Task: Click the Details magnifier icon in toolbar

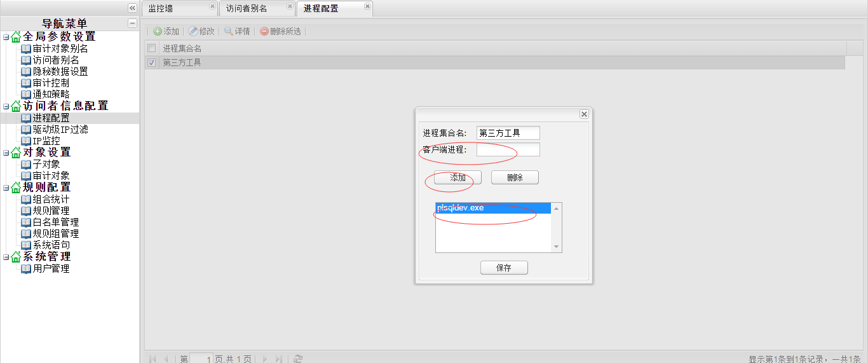Action: [x=229, y=31]
